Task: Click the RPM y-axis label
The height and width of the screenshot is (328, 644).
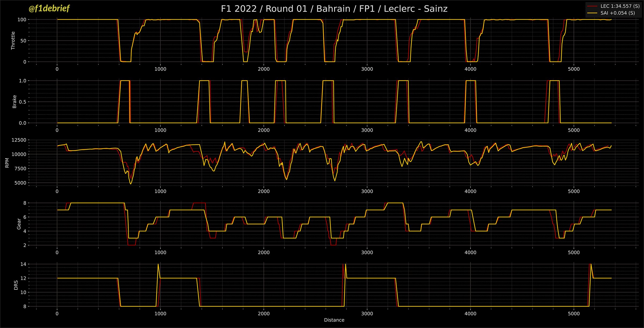Action: tap(7, 163)
